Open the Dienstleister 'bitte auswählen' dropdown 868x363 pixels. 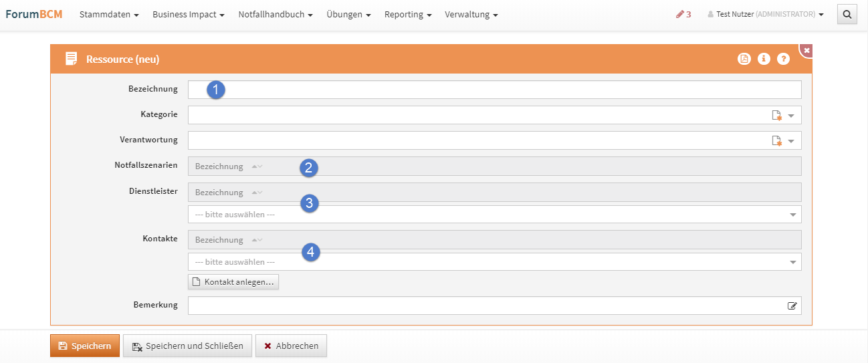tap(494, 215)
